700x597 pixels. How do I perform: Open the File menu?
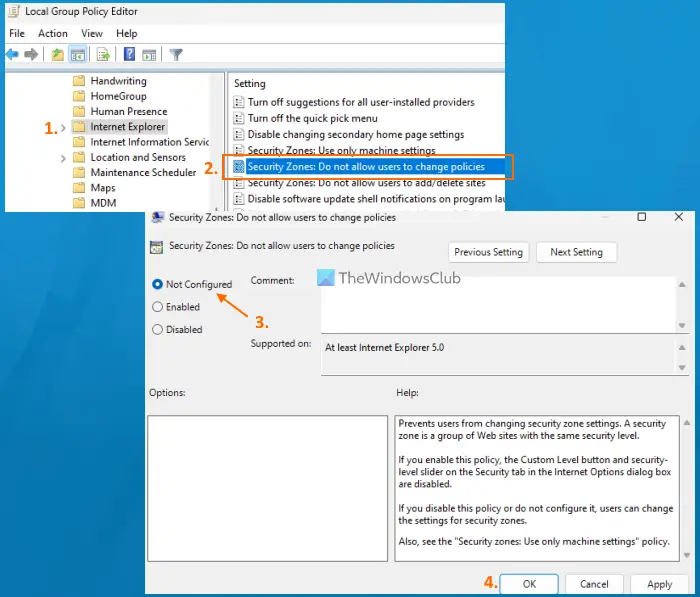click(17, 33)
